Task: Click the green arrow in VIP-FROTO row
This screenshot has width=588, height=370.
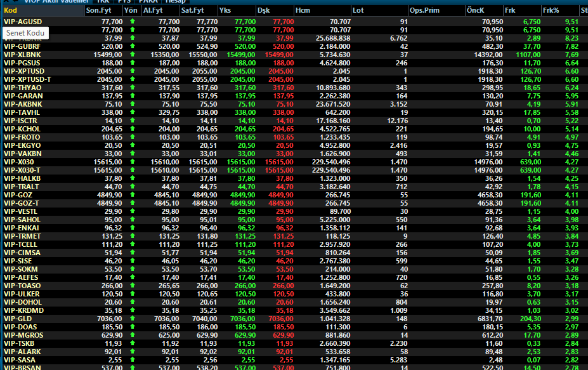Action: pos(133,137)
